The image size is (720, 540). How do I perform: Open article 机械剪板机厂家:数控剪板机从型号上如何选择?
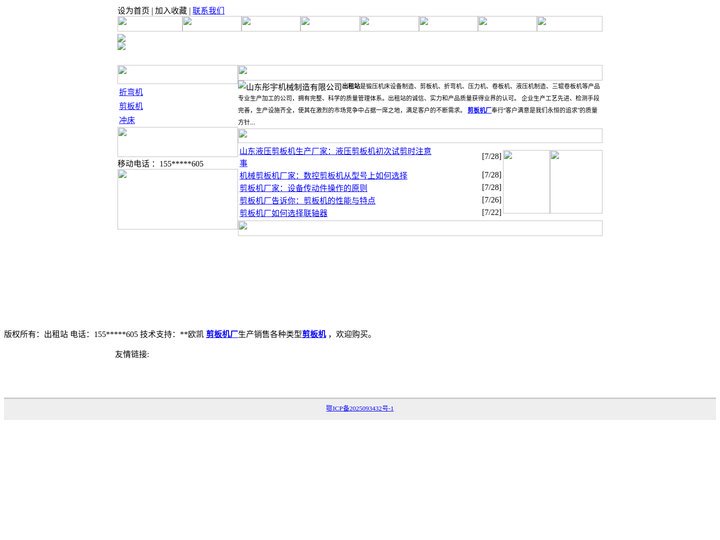pyautogui.click(x=323, y=175)
